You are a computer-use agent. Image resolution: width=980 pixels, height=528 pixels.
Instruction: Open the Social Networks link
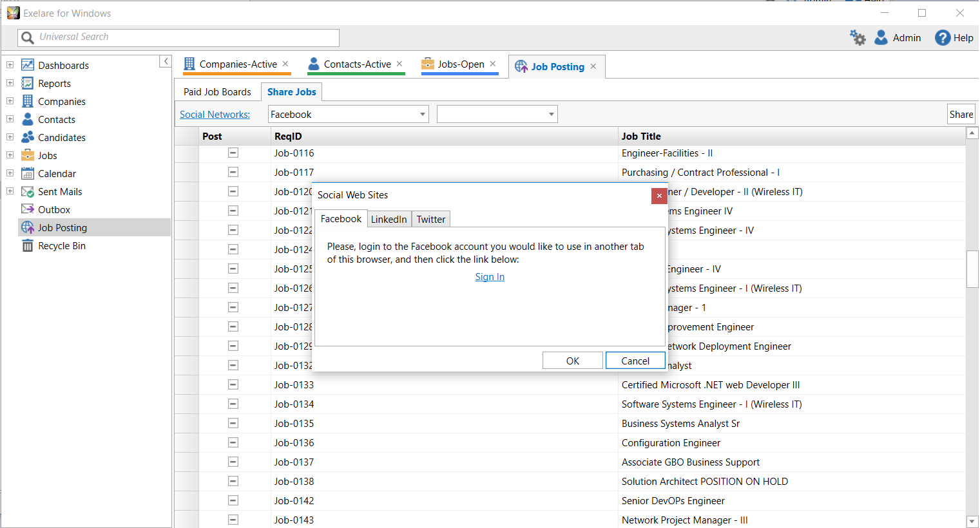[215, 114]
